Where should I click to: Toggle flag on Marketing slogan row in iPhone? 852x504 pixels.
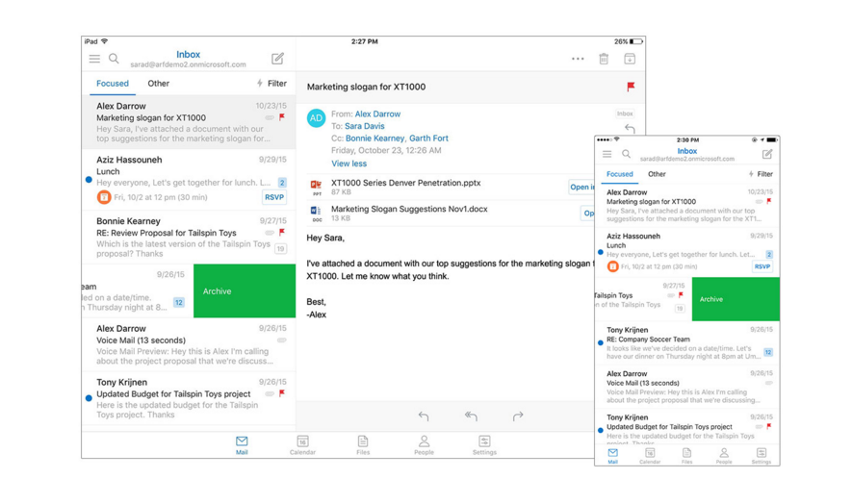(x=769, y=201)
